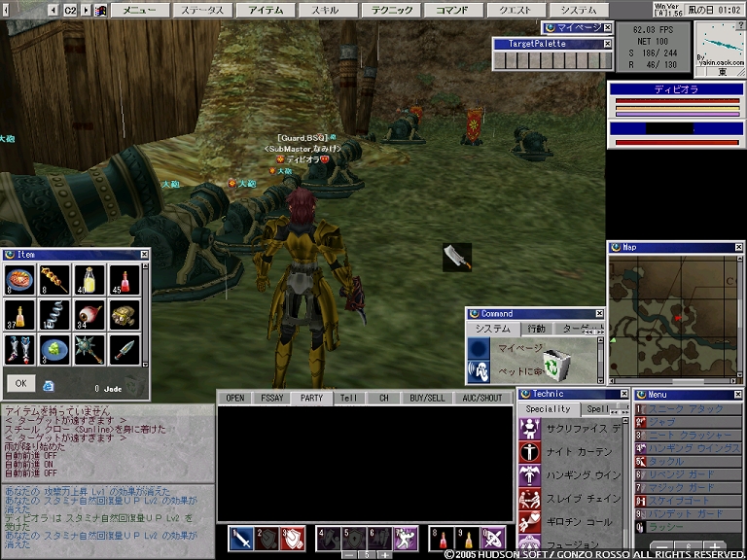Click minus under the shortcut bar
Image resolution: width=747 pixels, height=560 pixels.
point(350,555)
